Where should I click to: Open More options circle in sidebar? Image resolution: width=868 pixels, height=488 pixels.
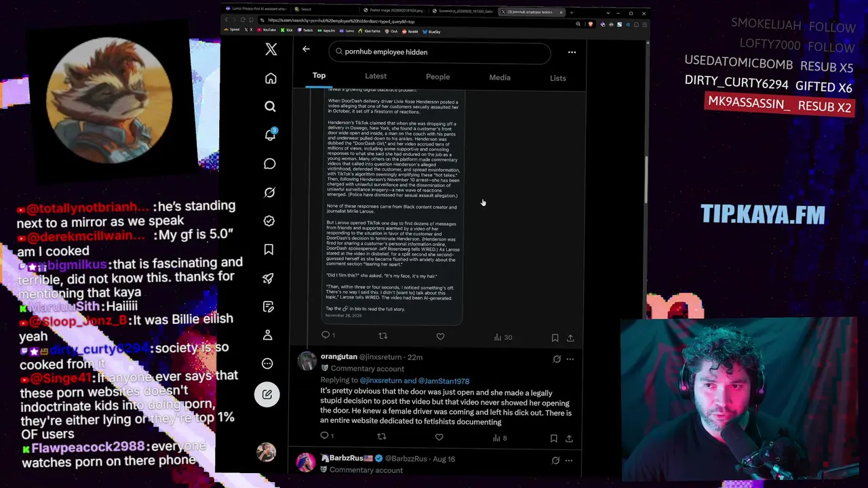pyautogui.click(x=267, y=363)
